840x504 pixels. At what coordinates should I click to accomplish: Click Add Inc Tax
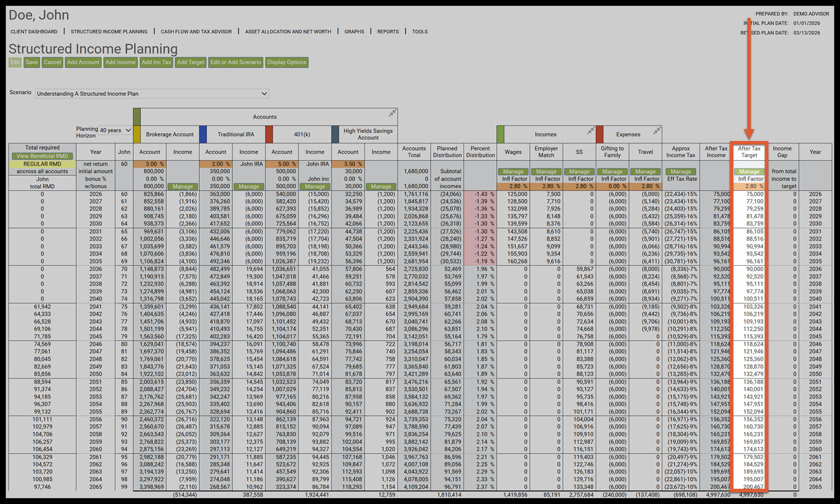pos(157,62)
